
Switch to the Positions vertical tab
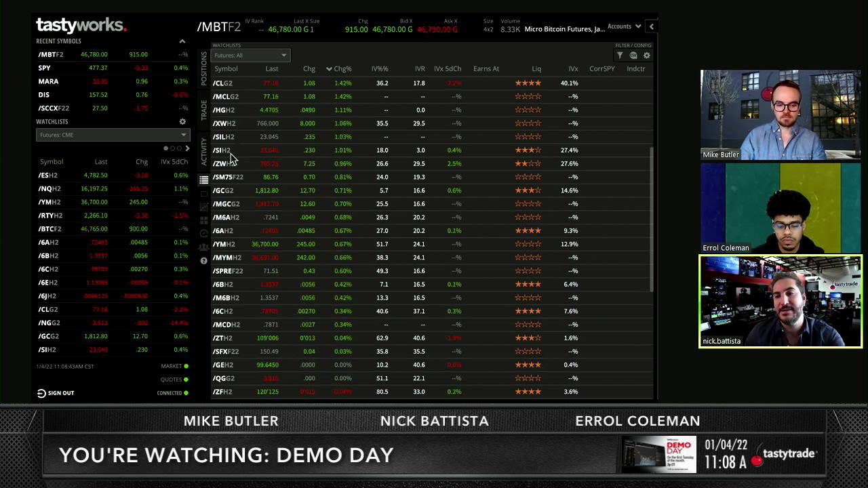203,68
